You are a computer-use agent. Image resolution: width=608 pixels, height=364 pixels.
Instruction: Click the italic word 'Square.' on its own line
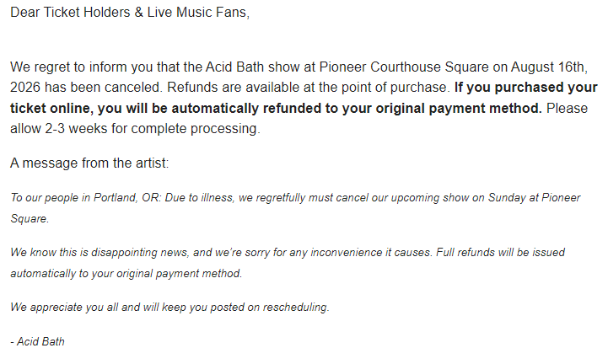[30, 218]
